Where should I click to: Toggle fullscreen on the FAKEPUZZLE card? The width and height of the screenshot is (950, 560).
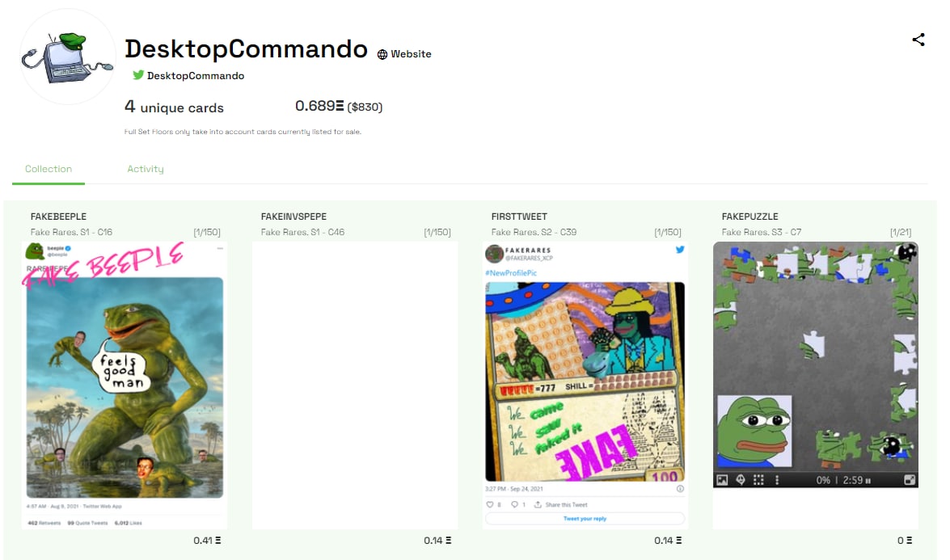coord(910,480)
